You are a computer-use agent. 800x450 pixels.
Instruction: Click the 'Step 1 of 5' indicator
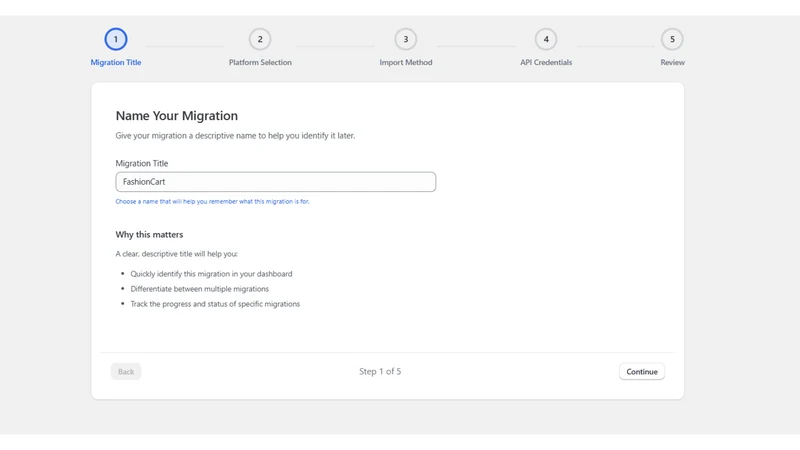[x=380, y=371]
